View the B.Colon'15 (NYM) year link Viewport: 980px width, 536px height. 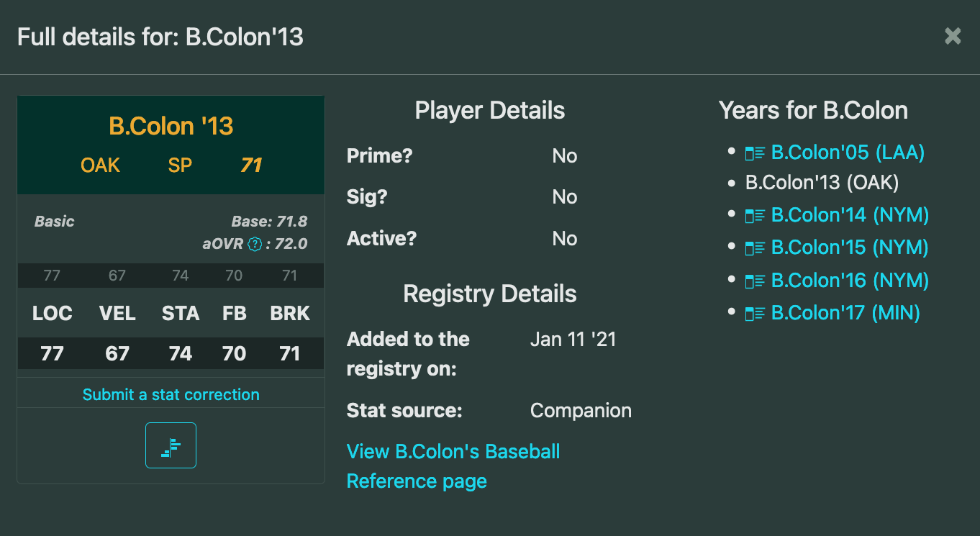(850, 247)
